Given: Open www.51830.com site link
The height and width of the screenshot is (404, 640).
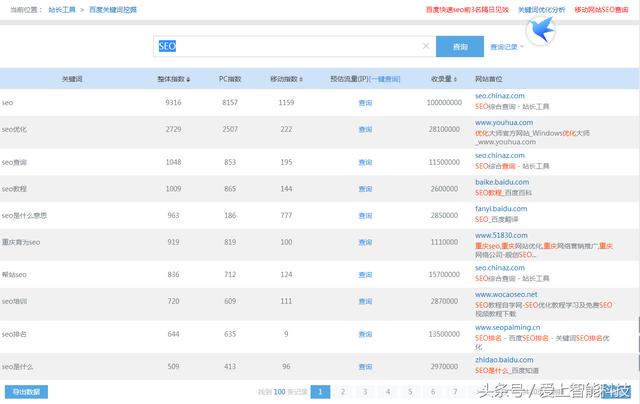Looking at the screenshot, I should click(x=501, y=235).
